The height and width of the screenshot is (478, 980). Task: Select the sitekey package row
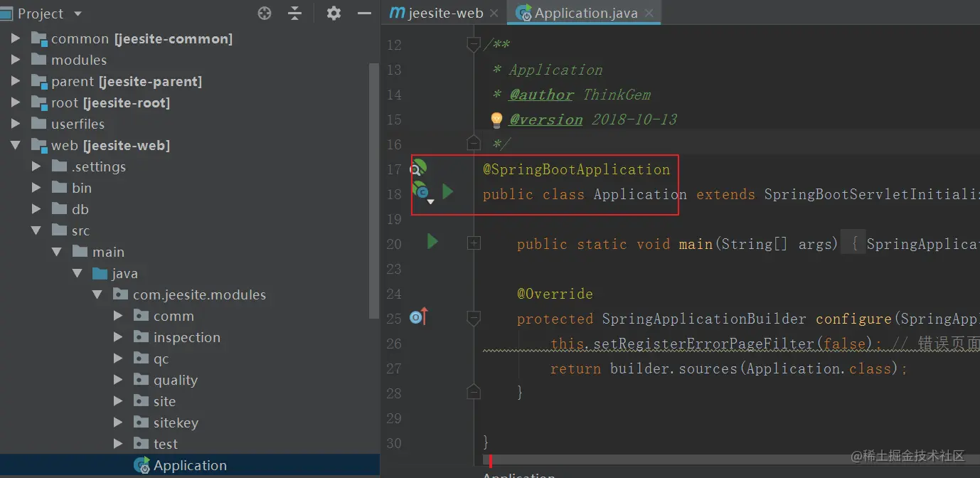point(190,423)
